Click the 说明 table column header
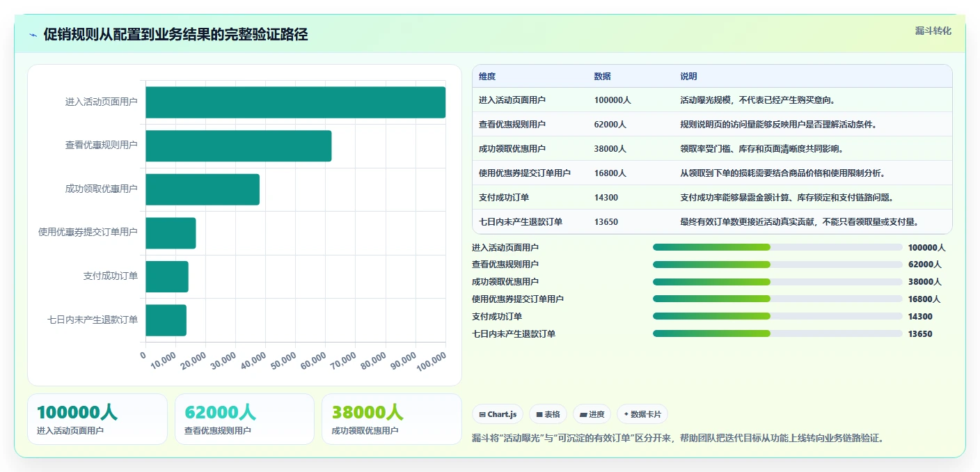The width and height of the screenshot is (980, 472). [x=688, y=76]
